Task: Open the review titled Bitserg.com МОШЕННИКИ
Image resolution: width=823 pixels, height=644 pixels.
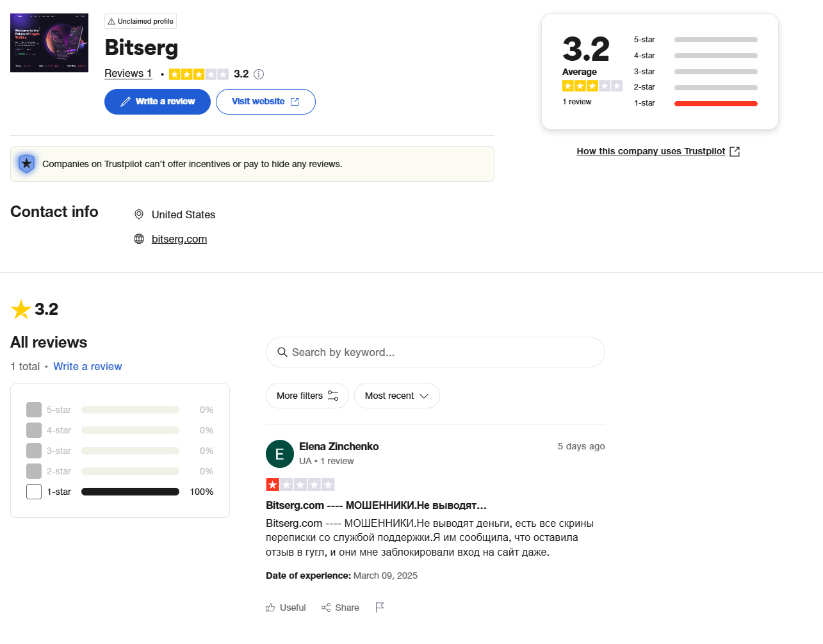Action: (x=376, y=505)
